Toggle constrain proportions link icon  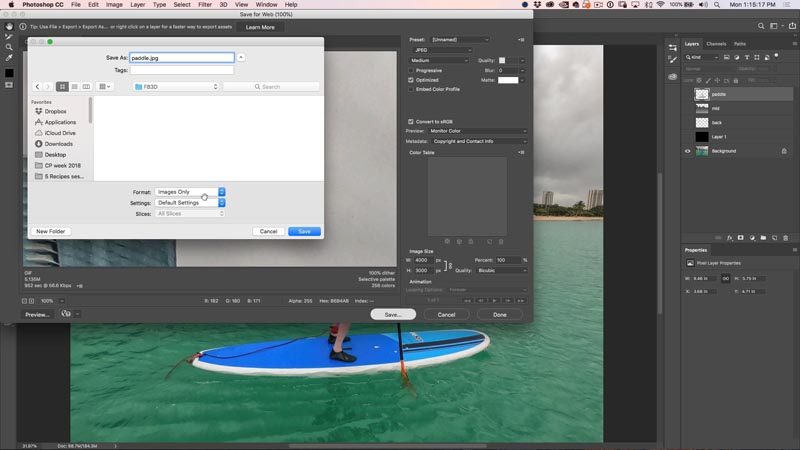[x=449, y=265]
